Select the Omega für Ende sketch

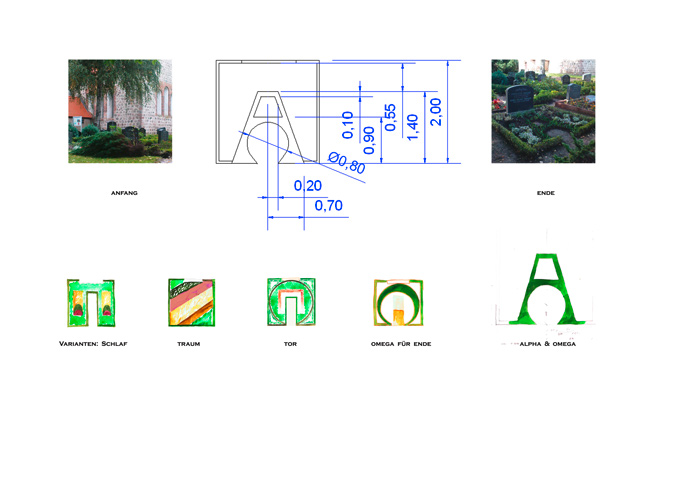pos(398,303)
